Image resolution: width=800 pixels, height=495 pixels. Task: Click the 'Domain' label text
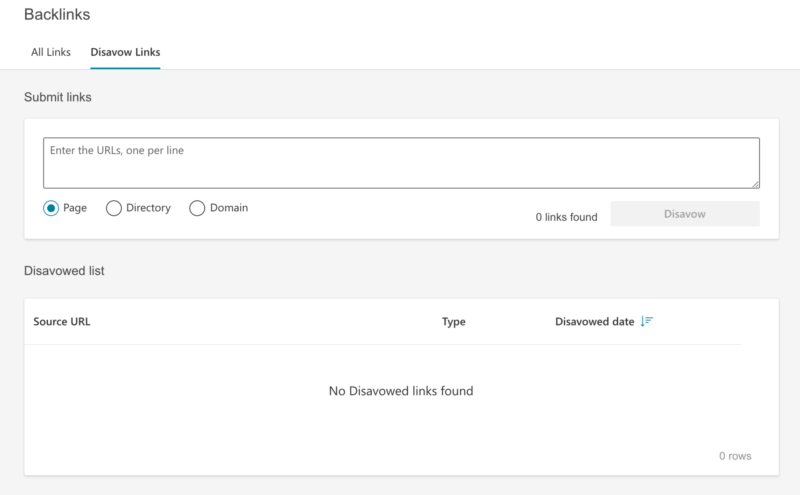pos(229,208)
